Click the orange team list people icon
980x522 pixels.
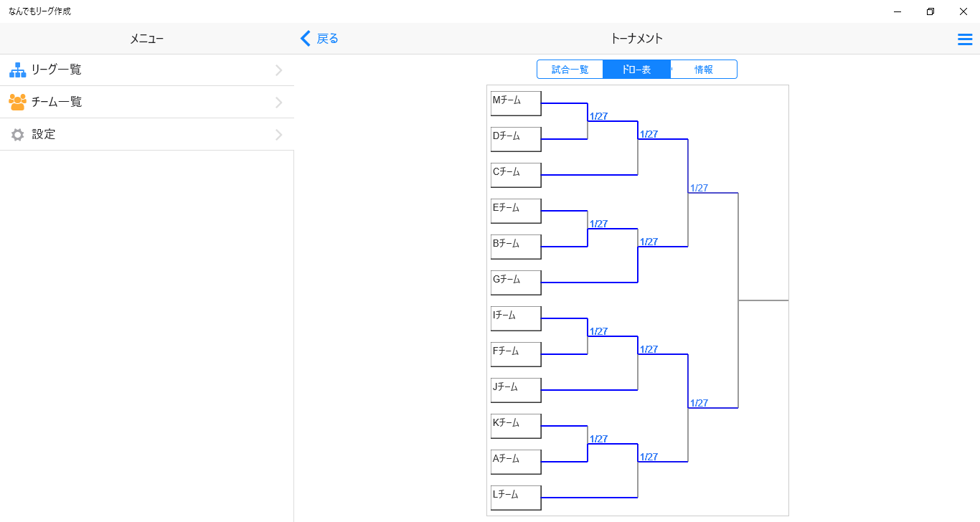click(17, 102)
